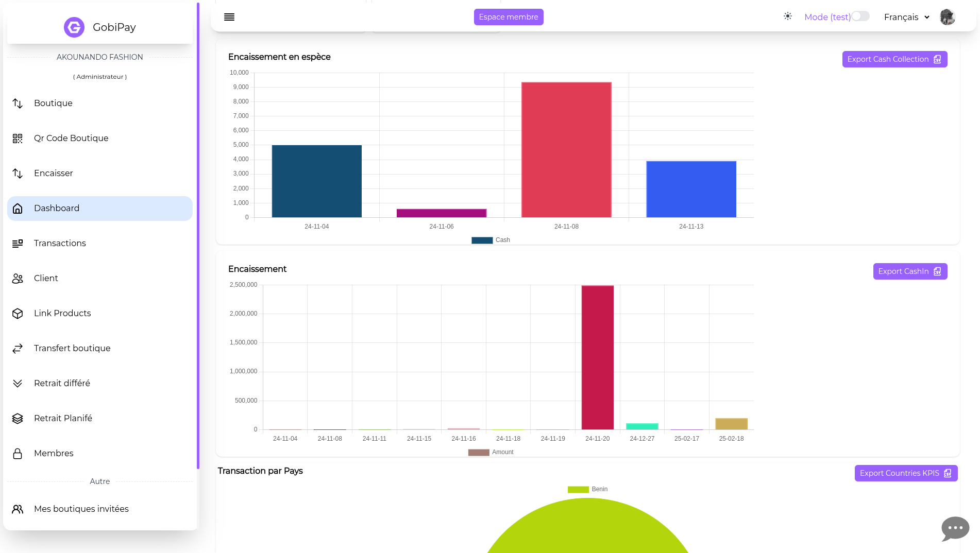Open the hamburger menu icon
Viewport: 980px width, 553px height.
[229, 17]
